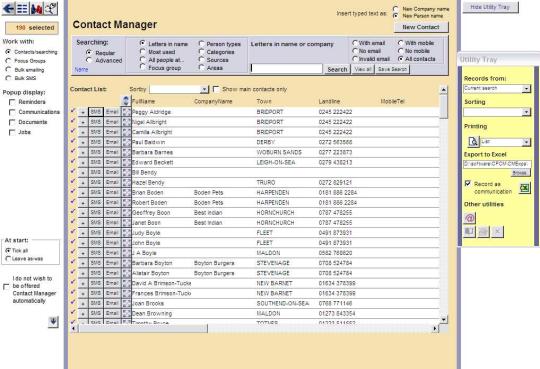Click the expand arrows icon for Alistair Boyton

click(x=127, y=273)
